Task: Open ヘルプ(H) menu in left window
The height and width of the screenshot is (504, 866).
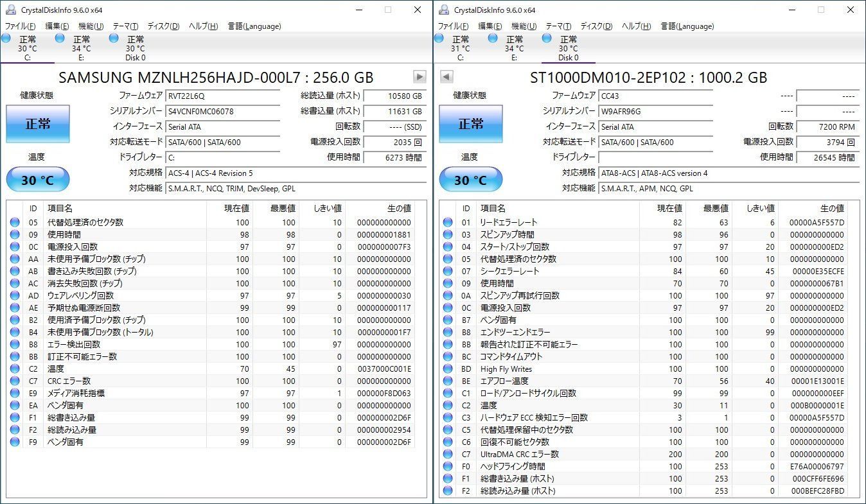Action: tap(203, 26)
